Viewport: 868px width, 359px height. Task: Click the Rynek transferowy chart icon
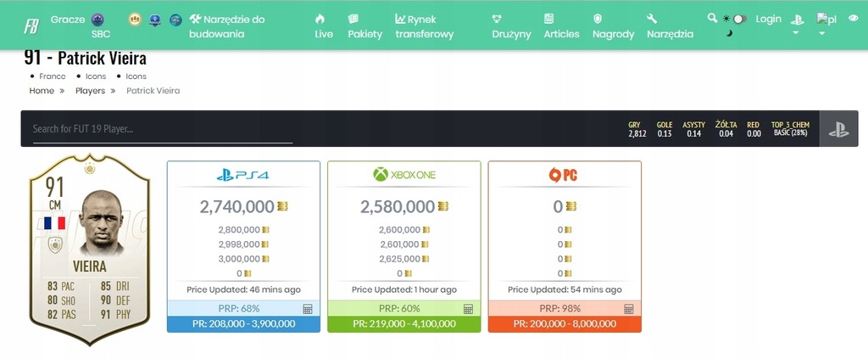pyautogui.click(x=400, y=19)
